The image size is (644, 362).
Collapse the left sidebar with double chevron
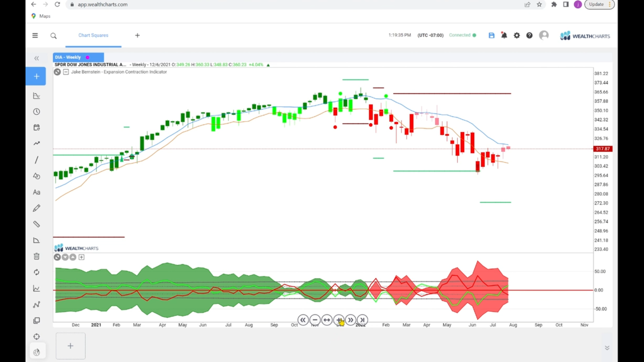tap(37, 58)
